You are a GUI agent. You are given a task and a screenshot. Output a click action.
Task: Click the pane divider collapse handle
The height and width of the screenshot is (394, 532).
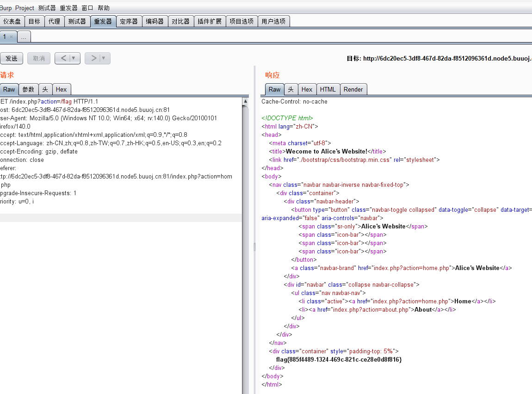(254, 246)
